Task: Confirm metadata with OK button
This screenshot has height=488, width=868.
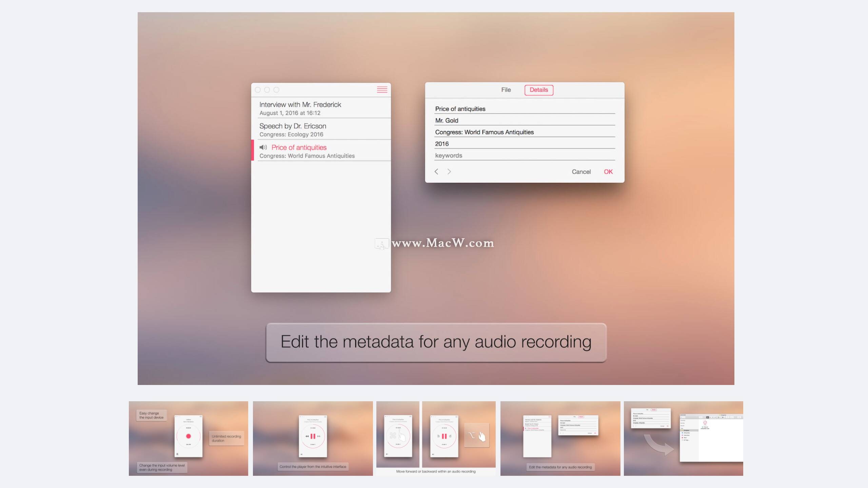Action: pyautogui.click(x=608, y=172)
